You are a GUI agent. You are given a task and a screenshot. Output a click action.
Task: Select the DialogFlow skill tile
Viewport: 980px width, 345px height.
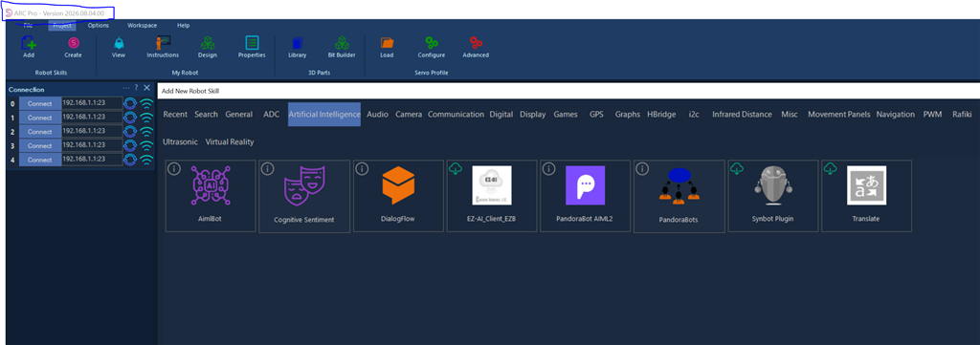point(398,196)
